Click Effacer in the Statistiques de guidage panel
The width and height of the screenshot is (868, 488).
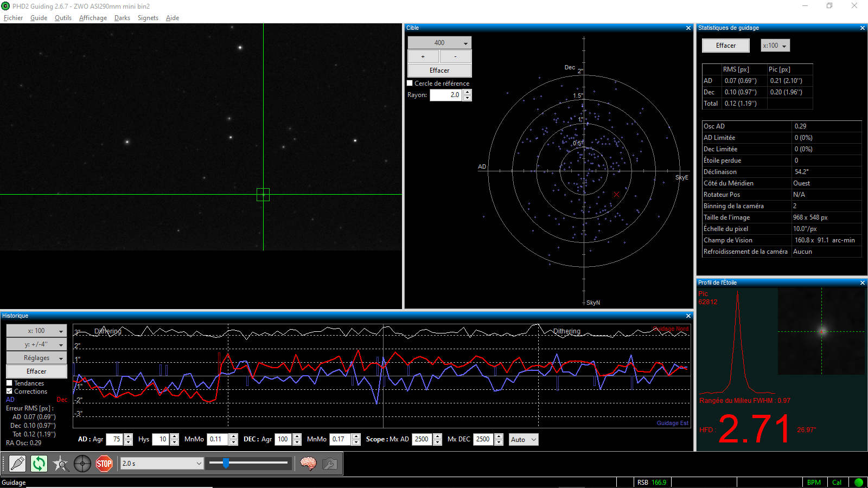725,46
